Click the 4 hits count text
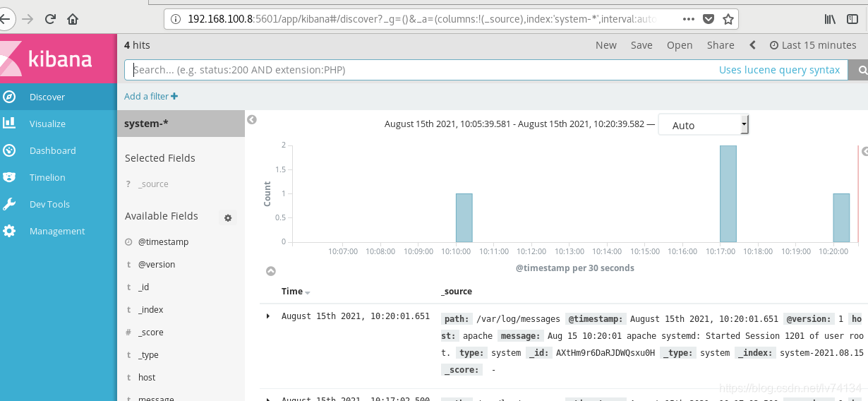The image size is (868, 401). click(137, 45)
